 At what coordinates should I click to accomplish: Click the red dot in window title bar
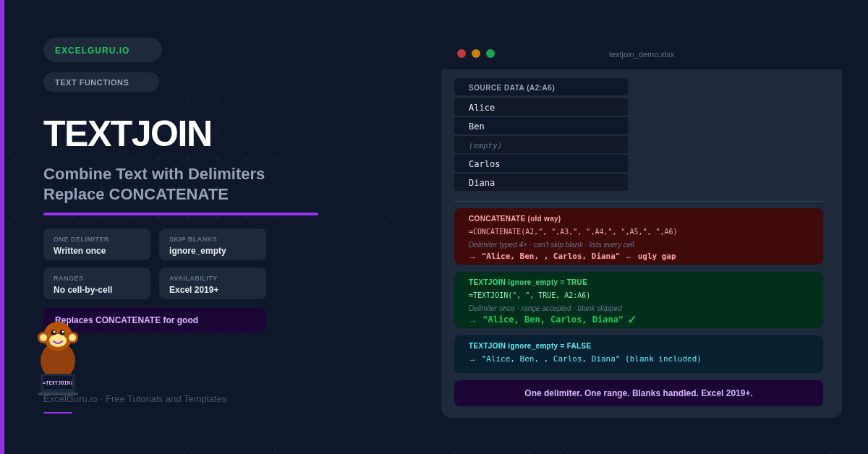(461, 53)
